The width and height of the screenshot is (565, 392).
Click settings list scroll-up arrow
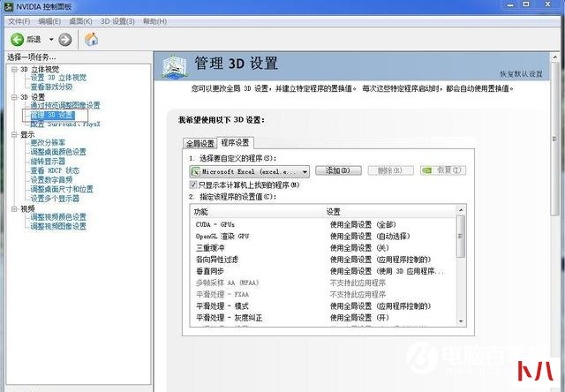(x=461, y=210)
